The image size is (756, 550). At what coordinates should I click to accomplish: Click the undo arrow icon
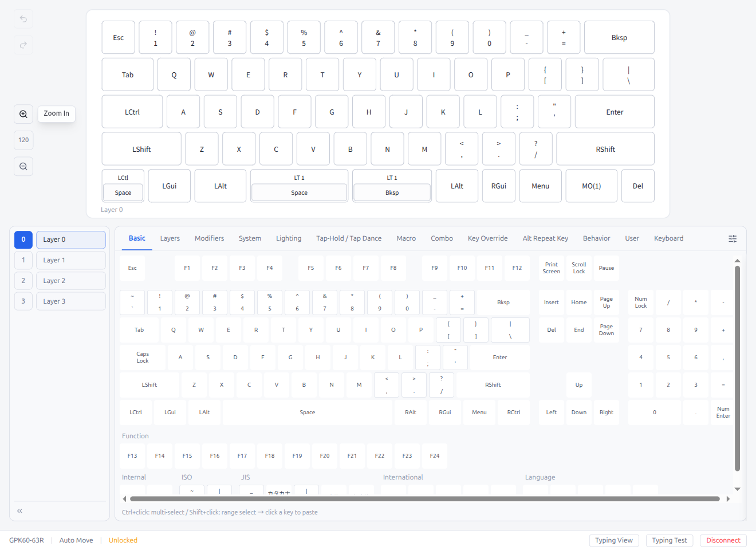pos(23,19)
